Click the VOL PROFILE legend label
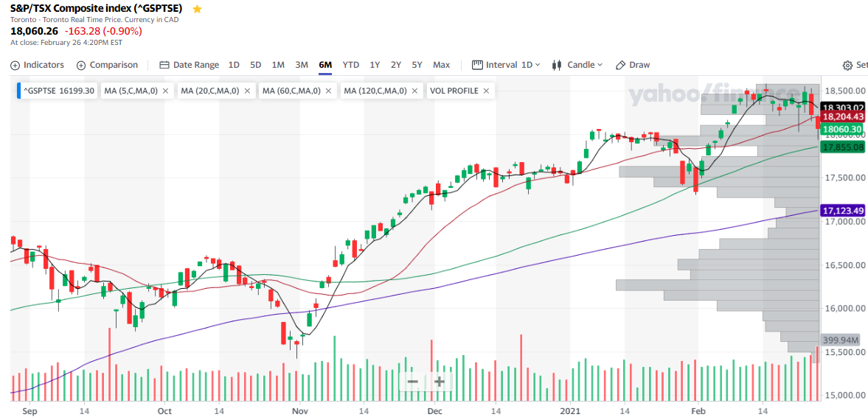The image size is (868, 420). (454, 91)
